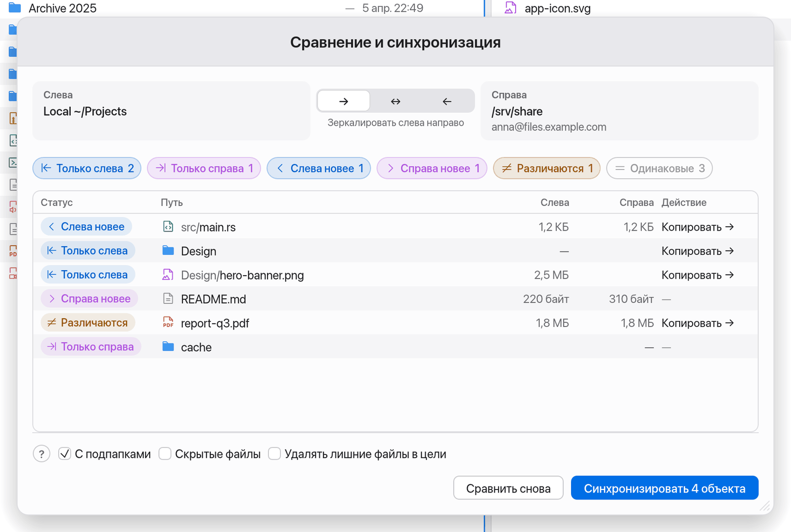This screenshot has height=532, width=791.
Task: Change action 'Копировать →' for Design folder
Action: point(698,251)
